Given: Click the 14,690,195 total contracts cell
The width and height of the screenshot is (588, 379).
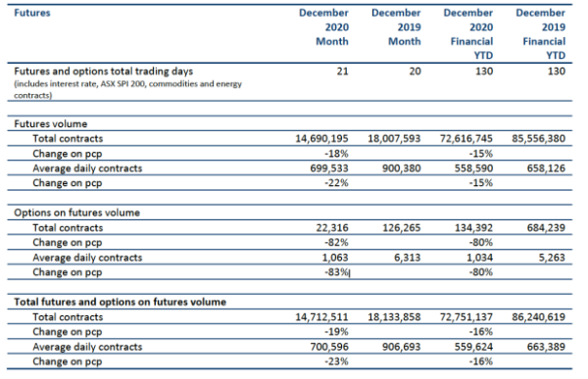Looking at the screenshot, I should 321,139.
